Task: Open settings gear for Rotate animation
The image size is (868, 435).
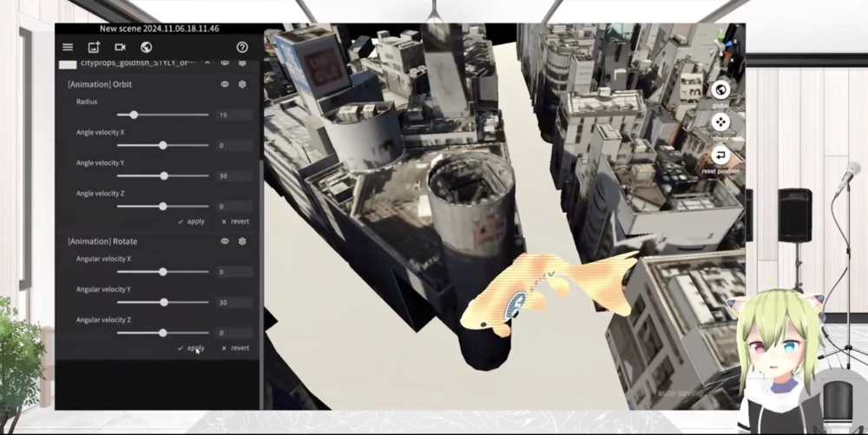Action: coord(242,241)
